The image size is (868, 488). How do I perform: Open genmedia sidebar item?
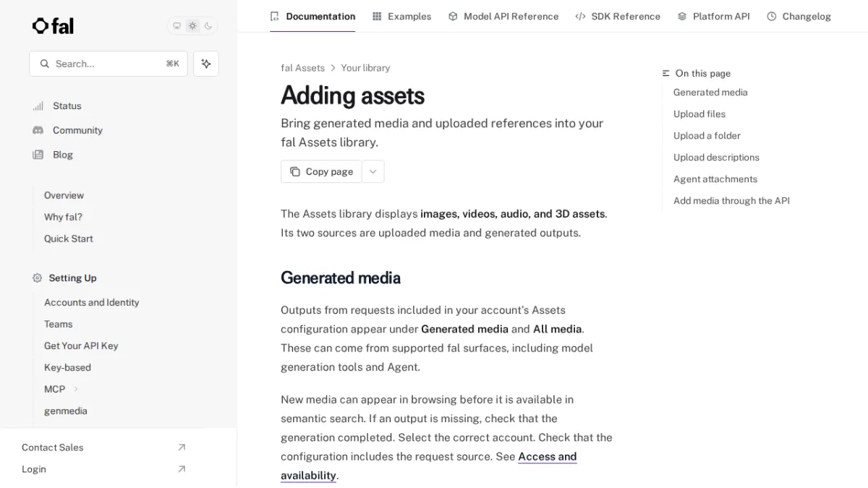pos(66,411)
